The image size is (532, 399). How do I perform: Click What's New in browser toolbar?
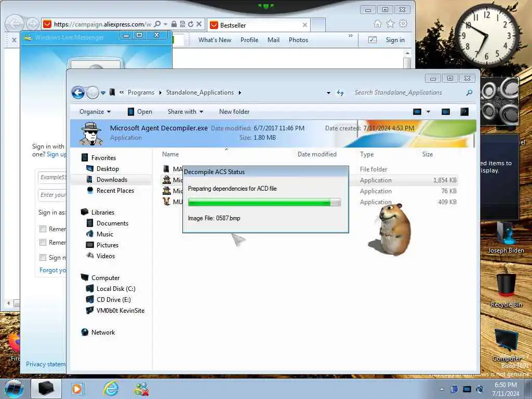pyautogui.click(x=215, y=40)
